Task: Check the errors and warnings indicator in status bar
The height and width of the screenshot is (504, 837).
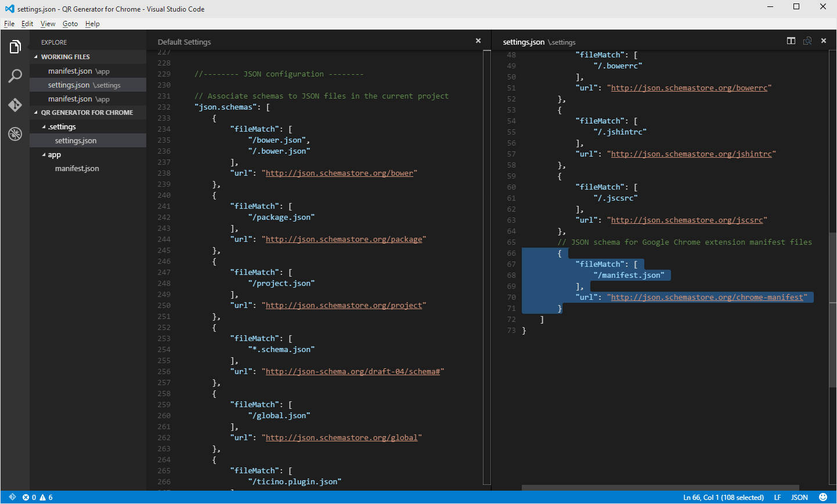Action: pyautogui.click(x=36, y=497)
